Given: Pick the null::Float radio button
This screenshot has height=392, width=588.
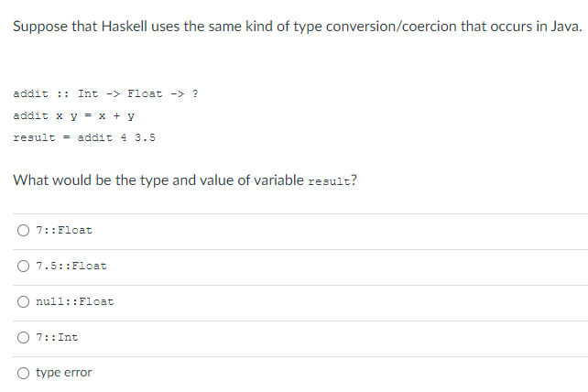Looking at the screenshot, I should coord(23,301).
